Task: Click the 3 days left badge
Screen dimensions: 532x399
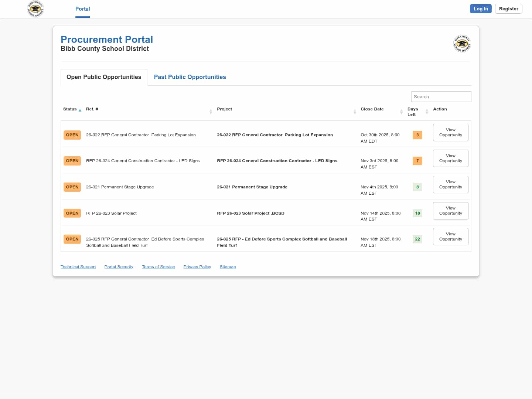Action: click(417, 135)
